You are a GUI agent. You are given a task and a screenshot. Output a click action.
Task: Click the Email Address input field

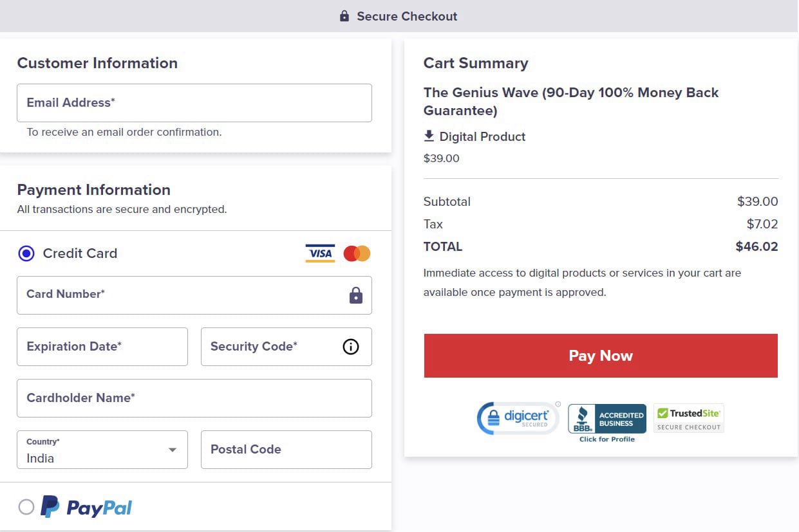[x=194, y=103]
